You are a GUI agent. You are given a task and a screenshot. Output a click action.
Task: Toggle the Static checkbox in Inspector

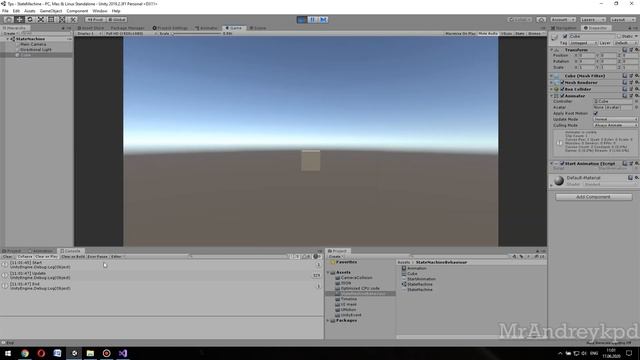(x=619, y=36)
